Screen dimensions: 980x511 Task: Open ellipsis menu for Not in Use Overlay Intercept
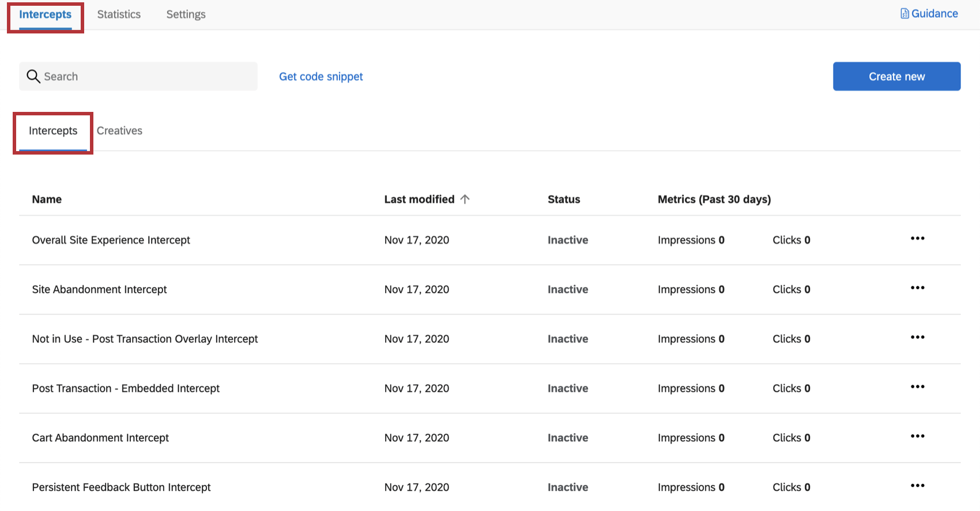[x=917, y=338]
